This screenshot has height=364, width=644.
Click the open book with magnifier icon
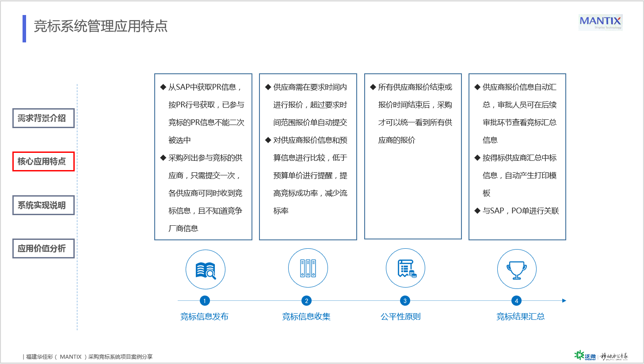click(x=206, y=270)
